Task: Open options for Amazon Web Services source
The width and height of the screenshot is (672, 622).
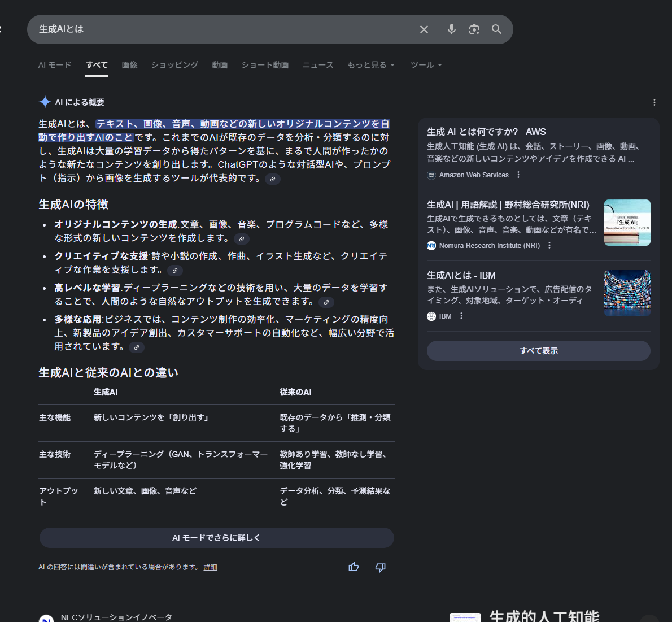Action: 518,175
